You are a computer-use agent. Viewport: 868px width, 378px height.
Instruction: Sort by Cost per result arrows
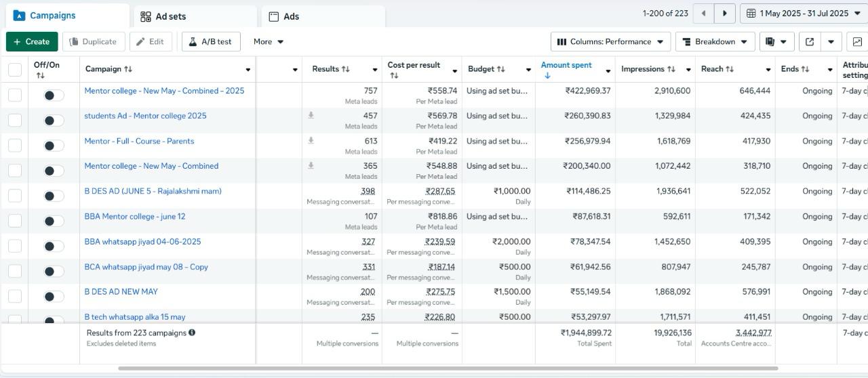pos(394,75)
